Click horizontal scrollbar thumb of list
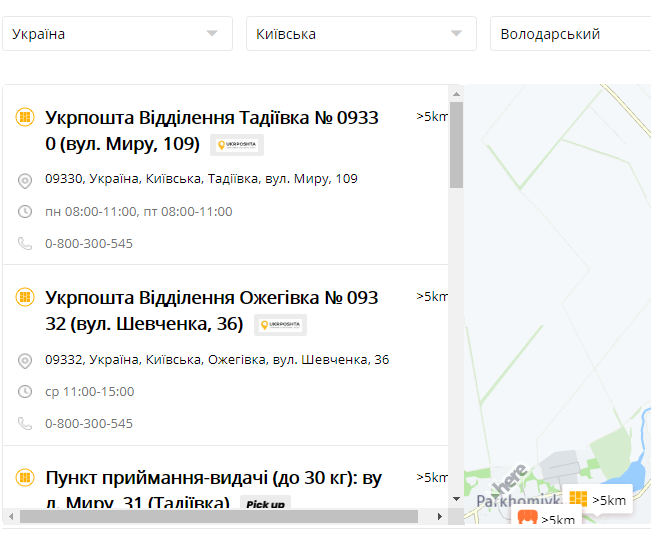The width and height of the screenshot is (651, 548). pyautogui.click(x=219, y=516)
